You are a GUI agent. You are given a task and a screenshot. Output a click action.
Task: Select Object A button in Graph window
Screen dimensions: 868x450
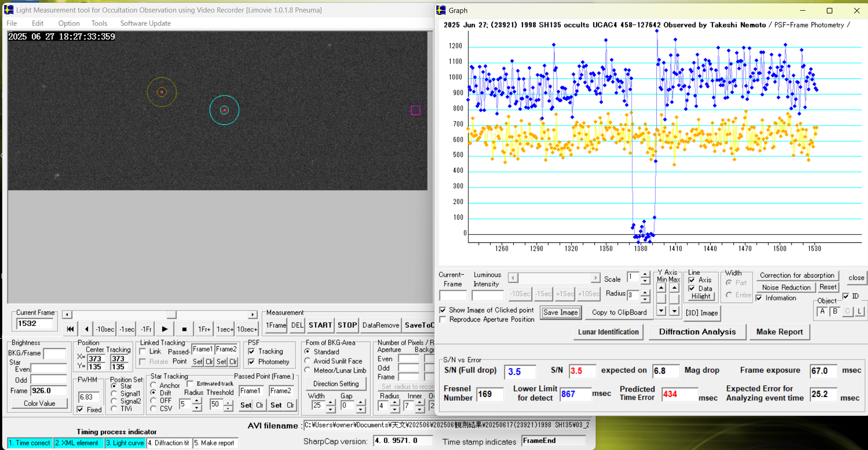[823, 311]
